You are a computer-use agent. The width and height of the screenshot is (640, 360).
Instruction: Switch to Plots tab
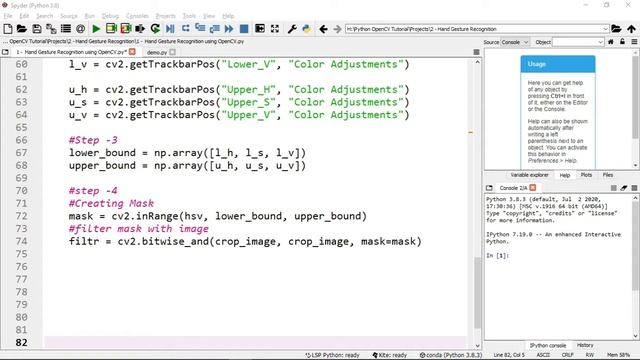(x=586, y=175)
